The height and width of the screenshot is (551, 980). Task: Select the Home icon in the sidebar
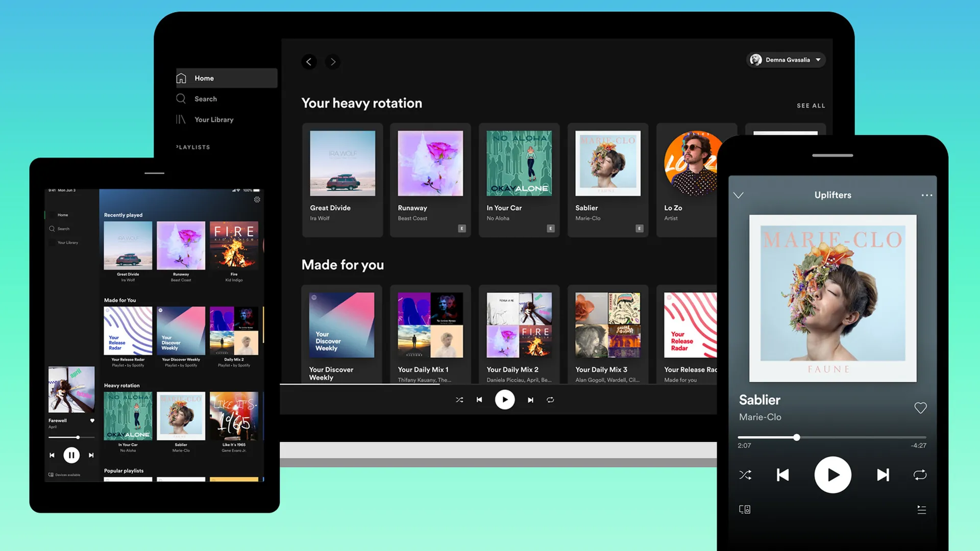(x=182, y=78)
